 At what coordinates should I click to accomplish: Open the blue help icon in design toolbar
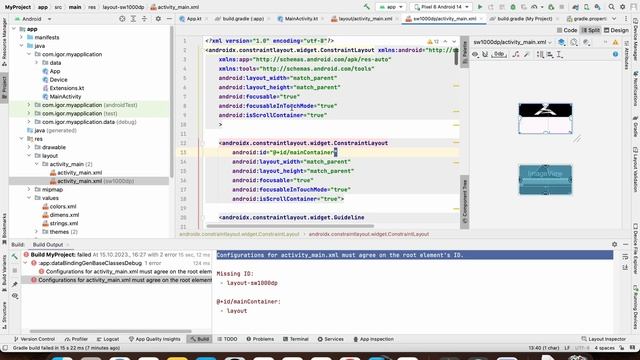click(x=615, y=54)
